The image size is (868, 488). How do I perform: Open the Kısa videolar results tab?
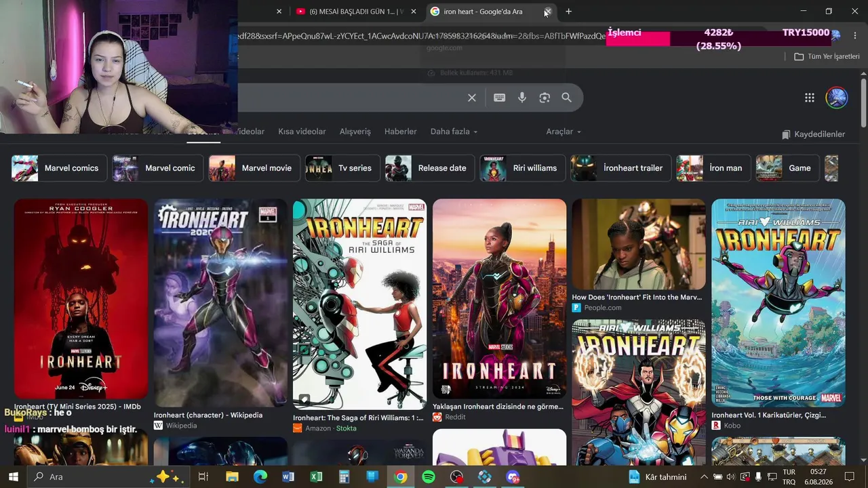click(302, 131)
